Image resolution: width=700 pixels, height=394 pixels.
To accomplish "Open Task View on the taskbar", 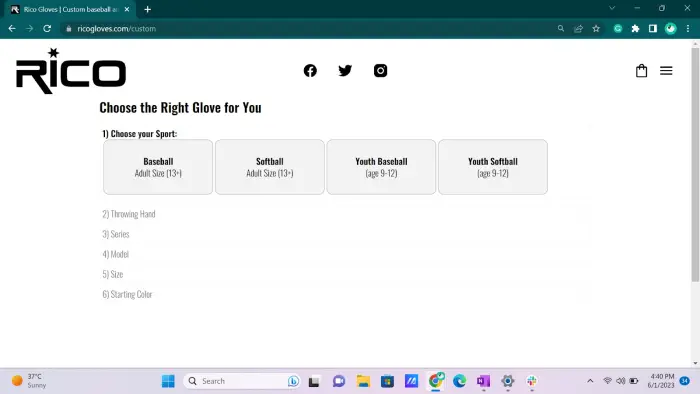I will [314, 381].
